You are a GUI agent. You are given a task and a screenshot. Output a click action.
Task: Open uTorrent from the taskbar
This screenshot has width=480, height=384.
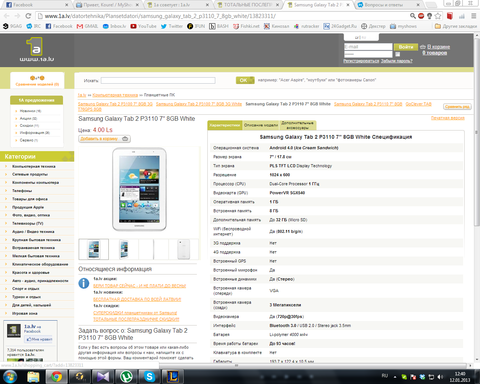coord(126,376)
